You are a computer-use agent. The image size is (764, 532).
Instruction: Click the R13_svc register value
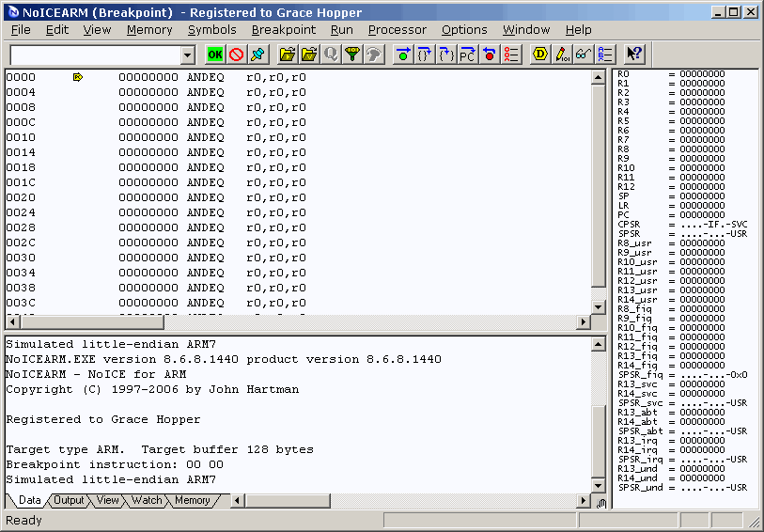click(x=702, y=384)
